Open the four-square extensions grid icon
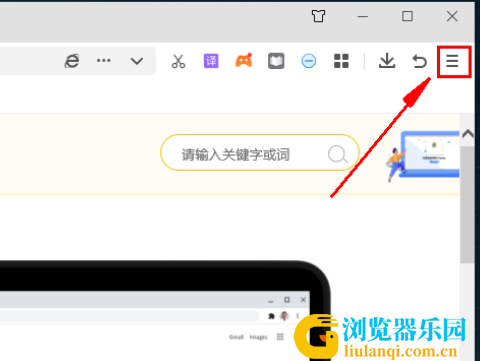 coord(341,61)
